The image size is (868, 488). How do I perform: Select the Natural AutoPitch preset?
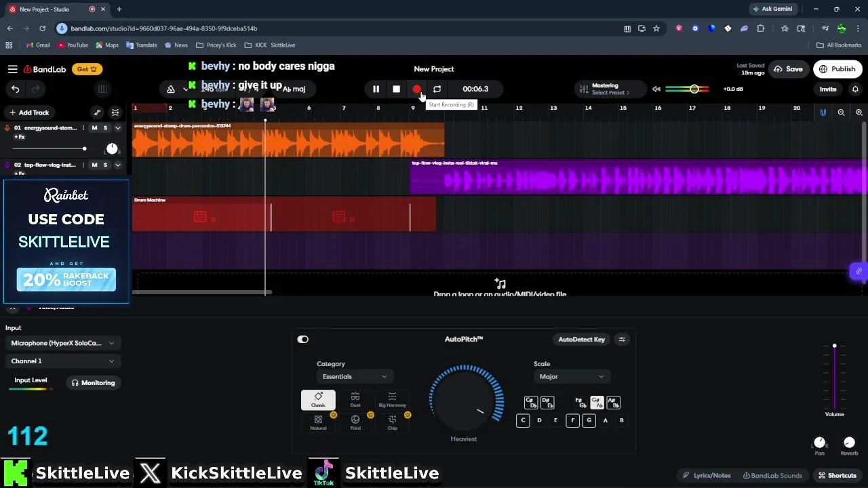318,422
